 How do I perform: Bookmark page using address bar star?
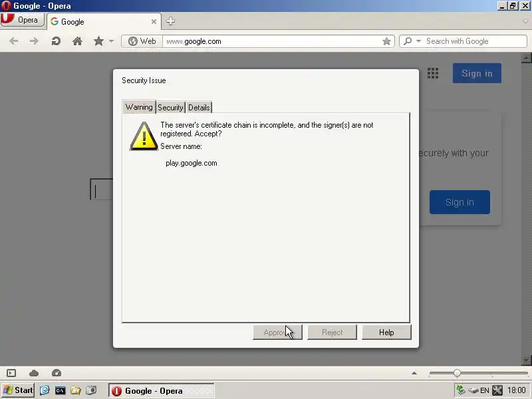pos(386,41)
